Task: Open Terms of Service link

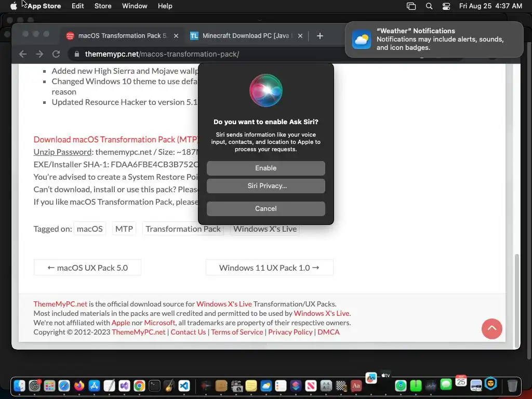Action: tap(237, 332)
